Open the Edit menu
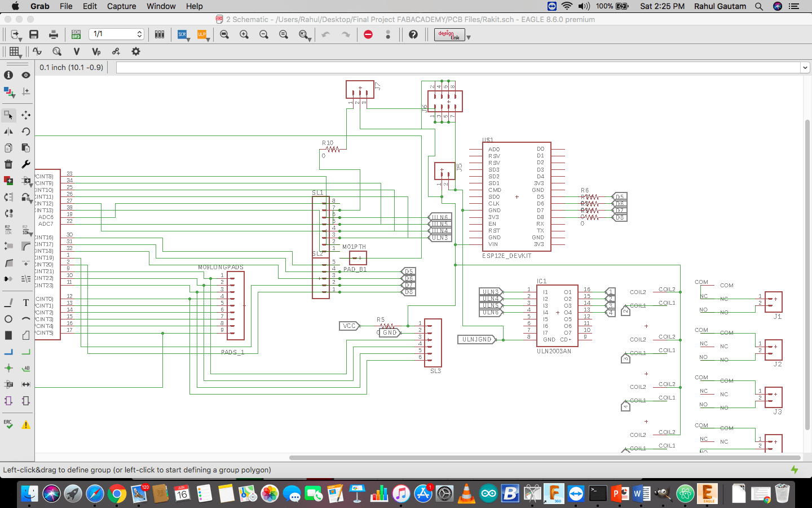812x508 pixels. 90,6
